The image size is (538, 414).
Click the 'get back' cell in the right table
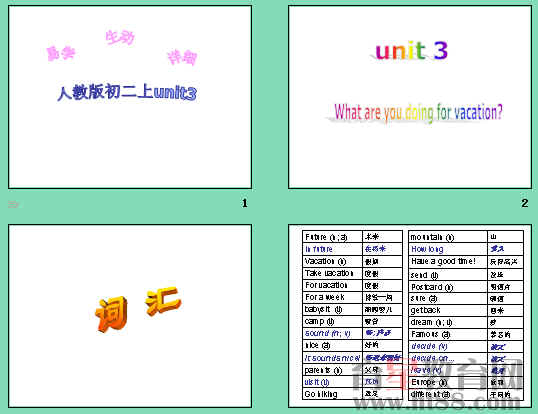(448, 310)
